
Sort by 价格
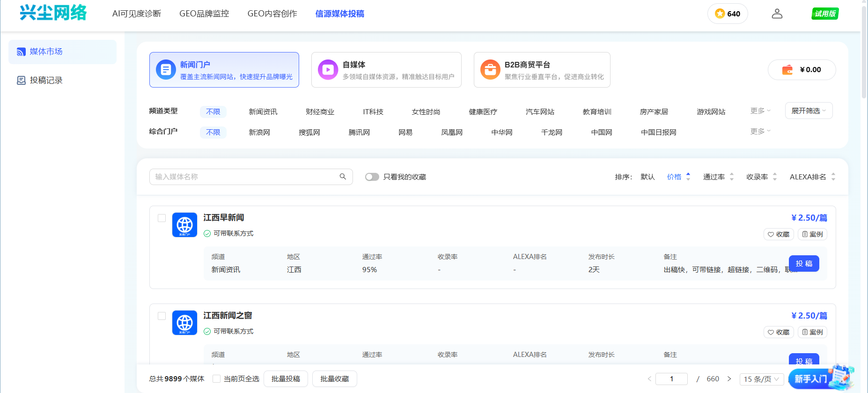[678, 177]
